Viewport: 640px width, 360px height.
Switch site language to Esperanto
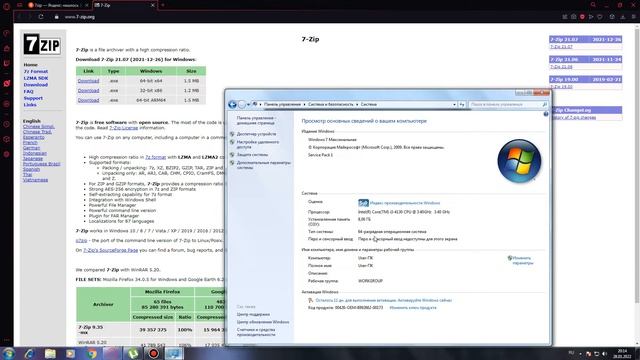(33, 137)
